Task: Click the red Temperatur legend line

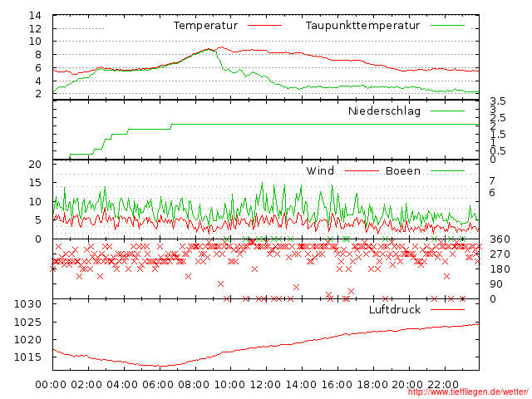Action: click(264, 26)
